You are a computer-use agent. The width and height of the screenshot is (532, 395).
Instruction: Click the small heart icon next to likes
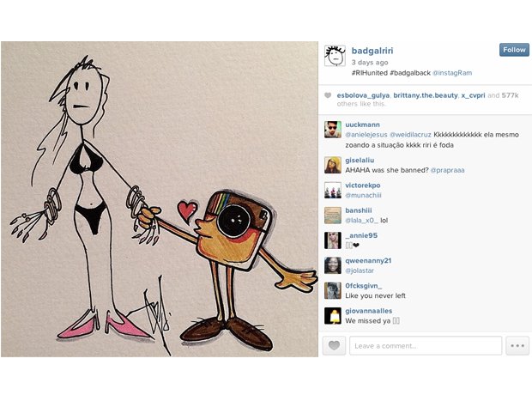pyautogui.click(x=328, y=95)
